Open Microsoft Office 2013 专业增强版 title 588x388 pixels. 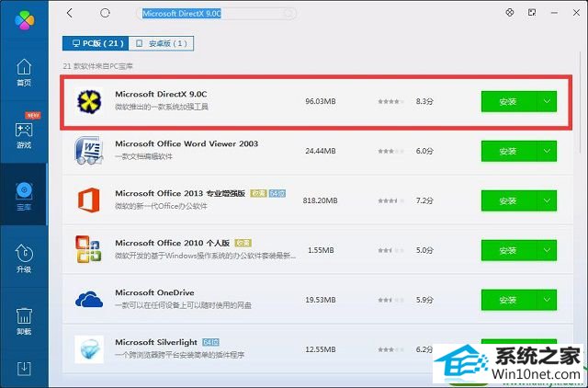(180, 193)
